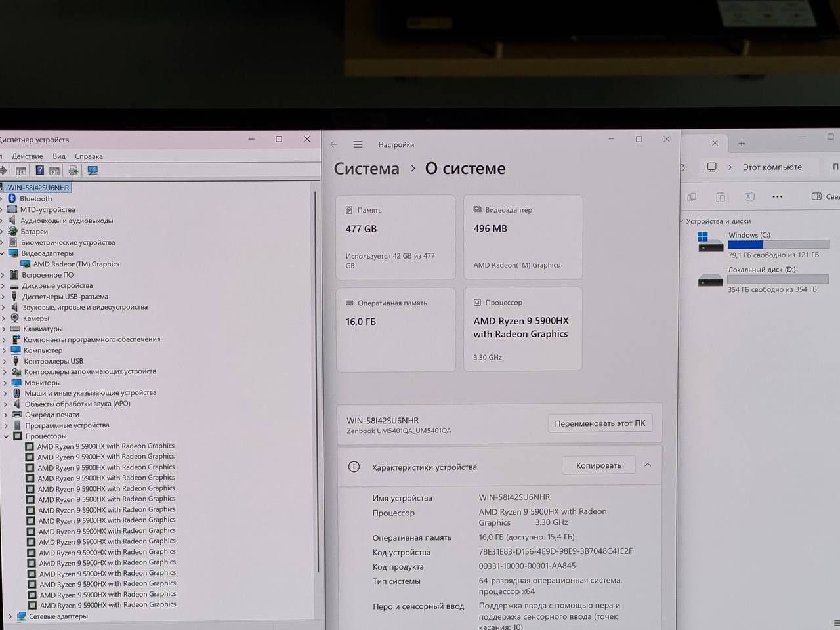This screenshot has height=630, width=840.
Task: Select the Bluetooth icon in device tree
Action: [x=12, y=199]
